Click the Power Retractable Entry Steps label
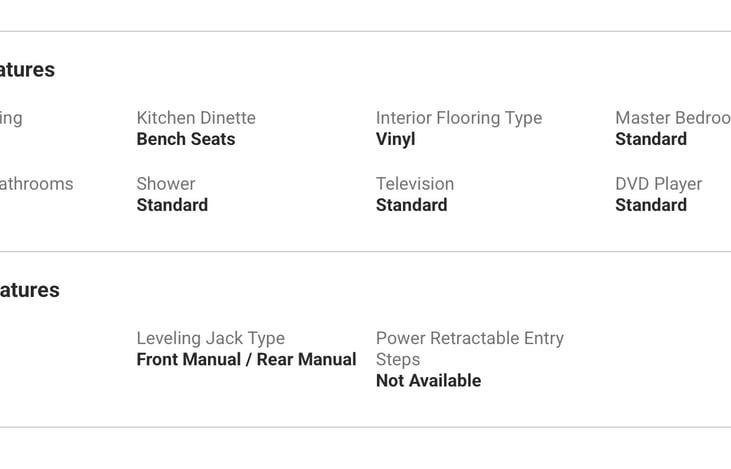 tap(469, 348)
